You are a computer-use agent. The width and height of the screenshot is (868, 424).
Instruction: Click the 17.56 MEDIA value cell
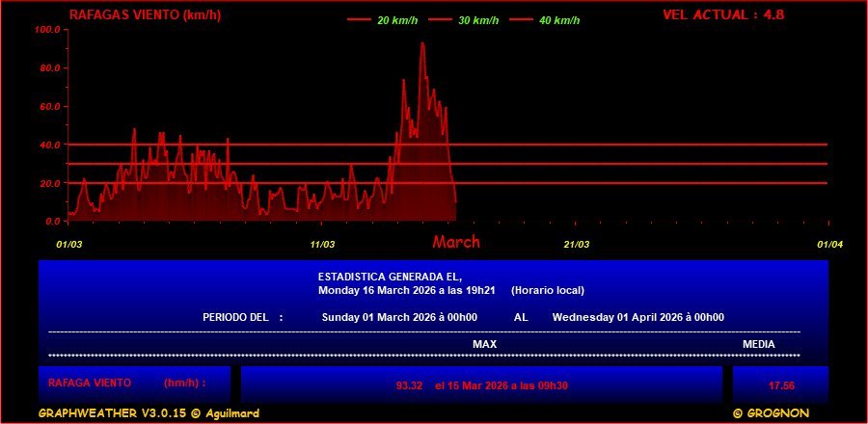pos(781,385)
